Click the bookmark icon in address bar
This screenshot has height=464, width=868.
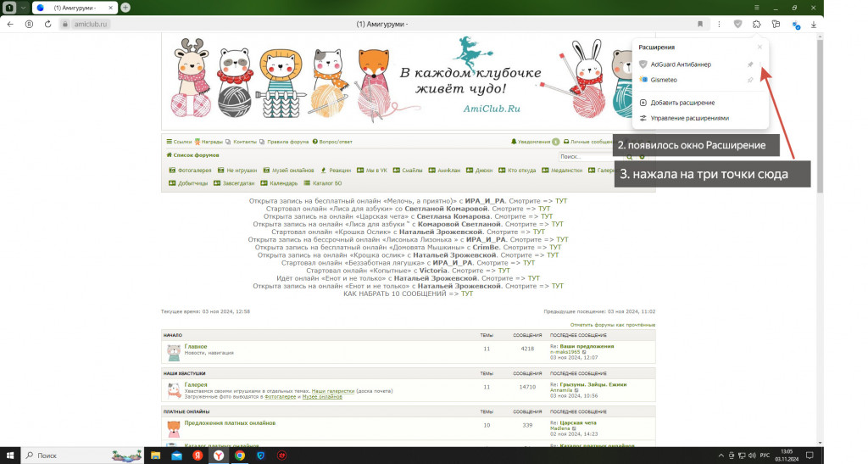coord(700,25)
